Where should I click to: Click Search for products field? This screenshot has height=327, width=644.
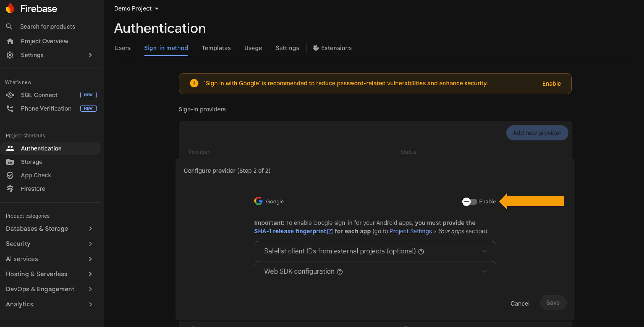coord(47,26)
